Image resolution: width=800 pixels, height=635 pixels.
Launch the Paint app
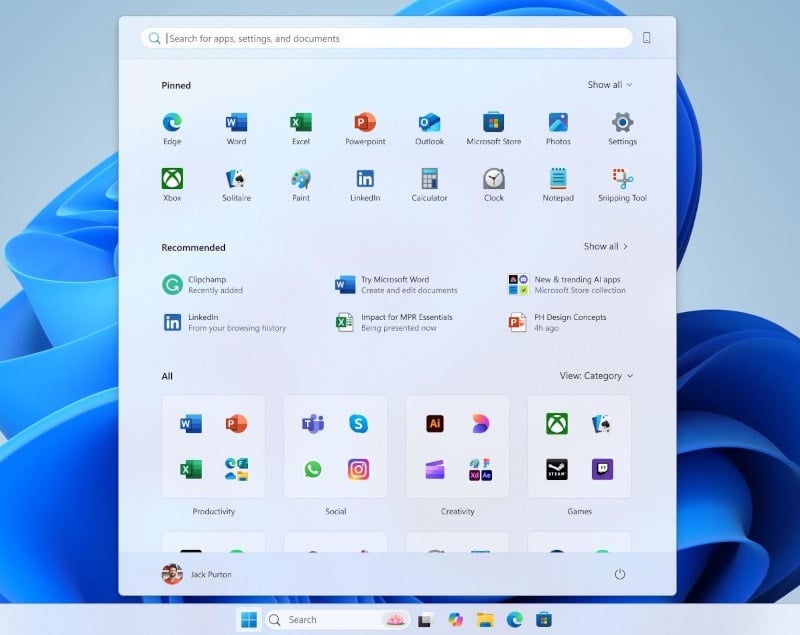click(301, 185)
